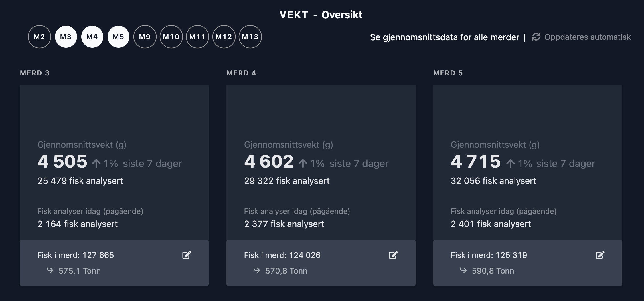
Task: Deselect the M4 pen toggle
Action: coord(92,37)
